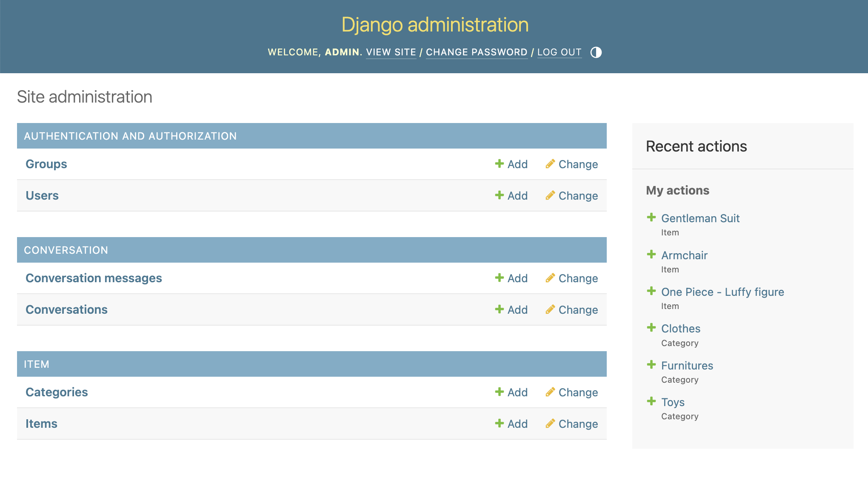Select the AUTHENTICATION AND AUTHORIZATION section header
The height and width of the screenshot is (481, 868).
(x=131, y=136)
